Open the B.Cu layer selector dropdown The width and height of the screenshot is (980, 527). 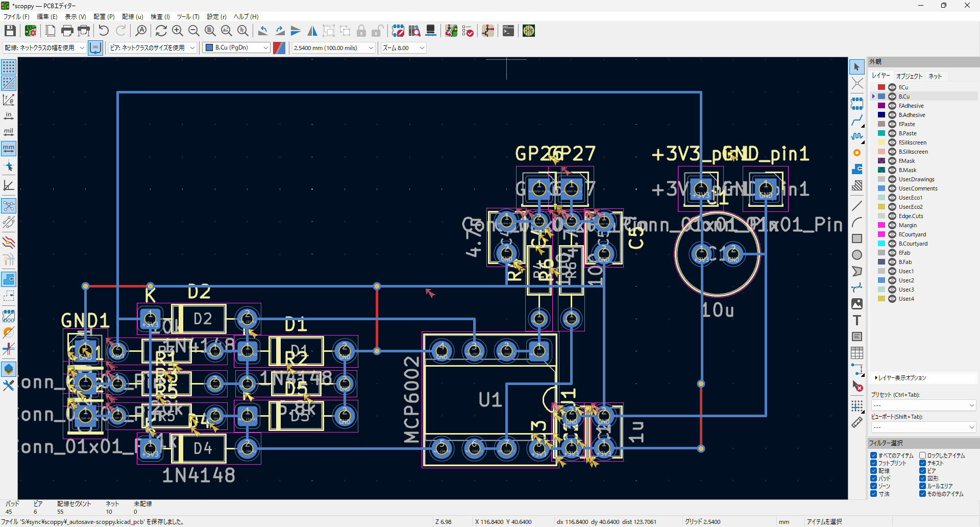point(237,47)
